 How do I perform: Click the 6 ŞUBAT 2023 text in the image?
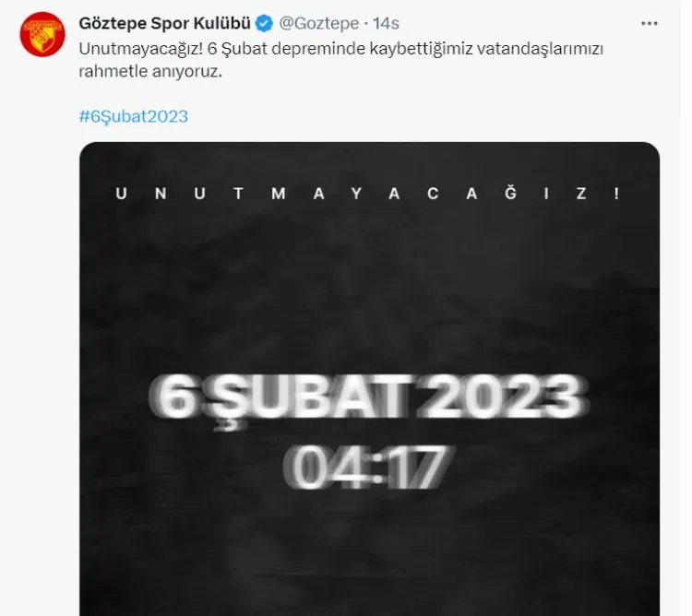369,397
